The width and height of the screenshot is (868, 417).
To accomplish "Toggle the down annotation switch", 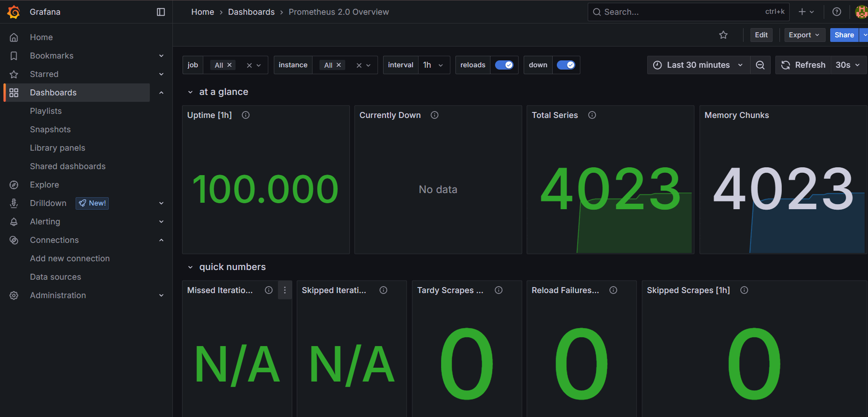I will point(566,65).
